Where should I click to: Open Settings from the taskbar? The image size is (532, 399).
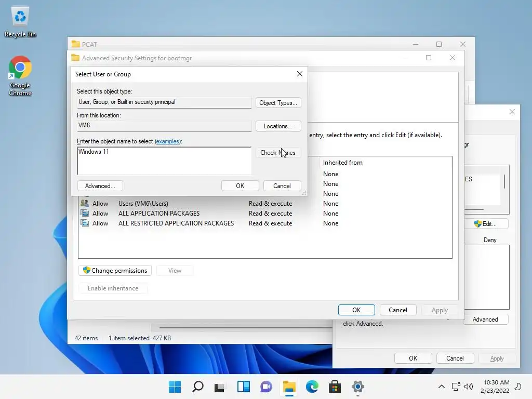[357, 387]
